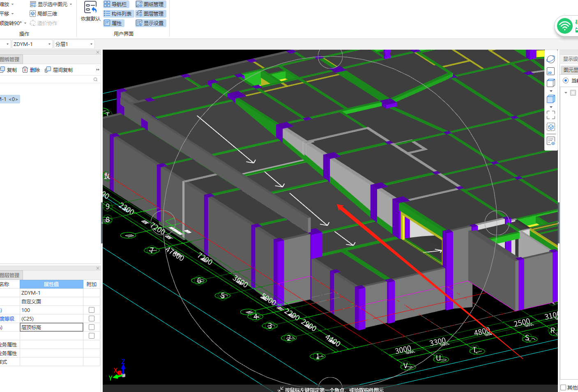Viewport: 578px width, 392px height.
Task: Check 附加 box in the 层顶标高 row
Action: click(x=92, y=327)
